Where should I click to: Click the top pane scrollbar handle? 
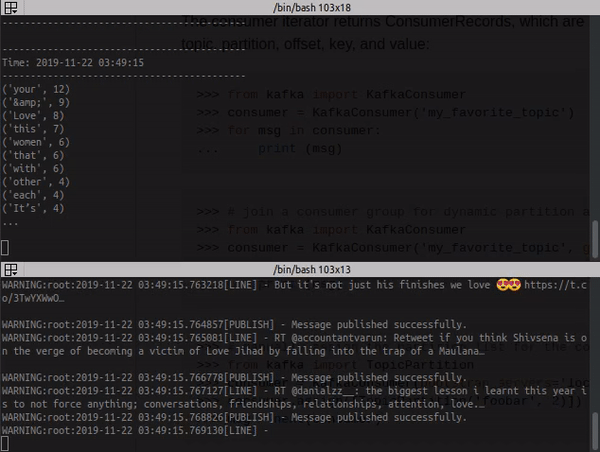[x=595, y=239]
